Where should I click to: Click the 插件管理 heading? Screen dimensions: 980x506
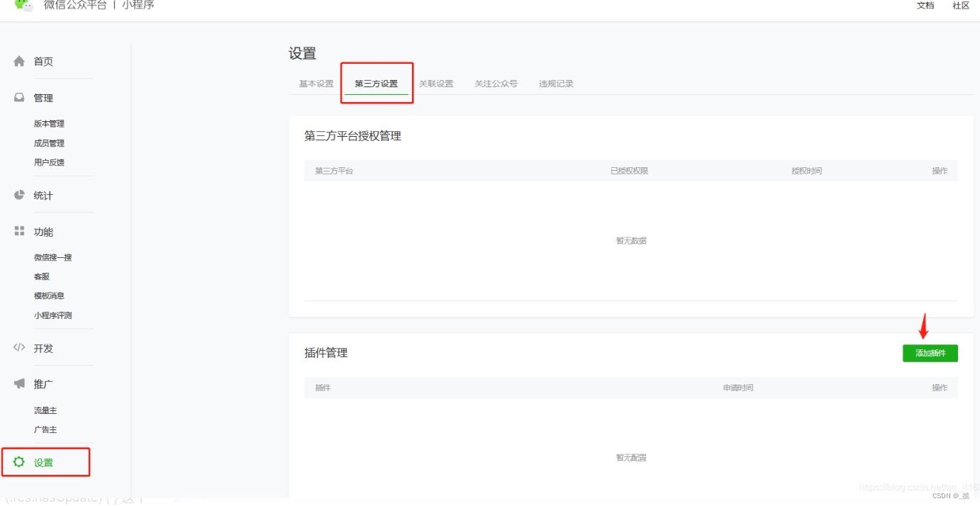pyautogui.click(x=325, y=353)
